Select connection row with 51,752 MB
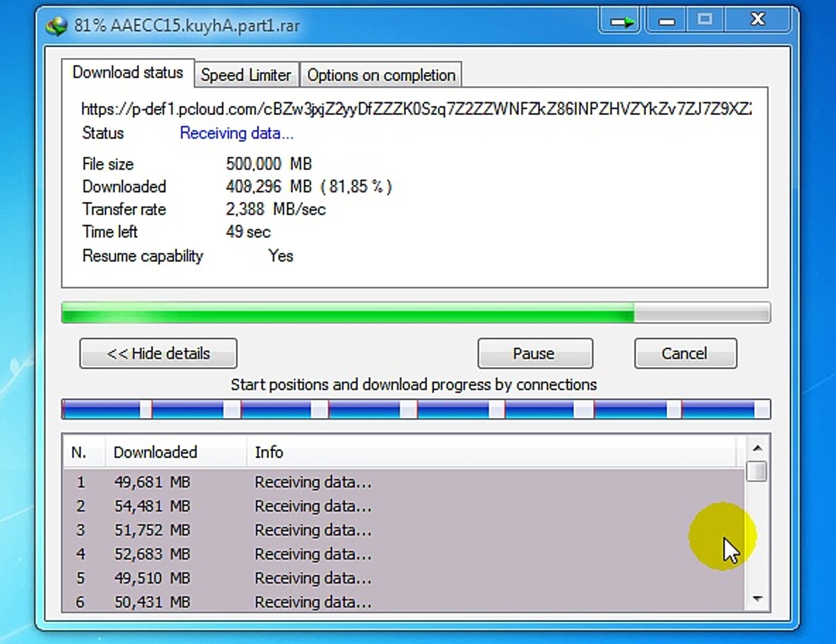Viewport: 836px width, 644px height. pyautogui.click(x=404, y=530)
